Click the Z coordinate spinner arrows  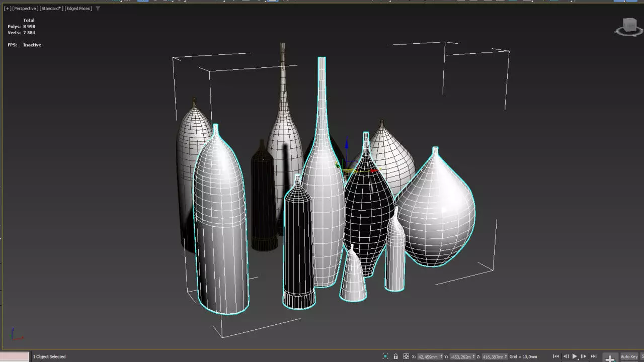(506, 356)
